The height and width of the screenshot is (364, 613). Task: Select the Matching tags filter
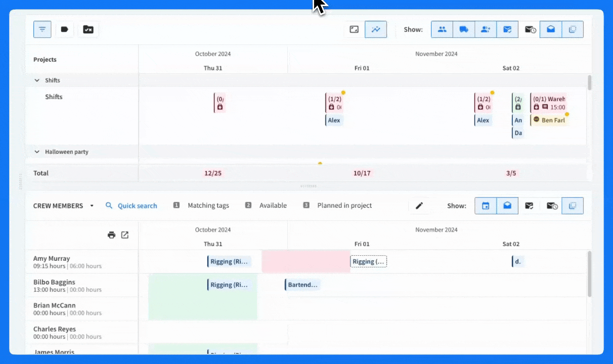pyautogui.click(x=201, y=206)
